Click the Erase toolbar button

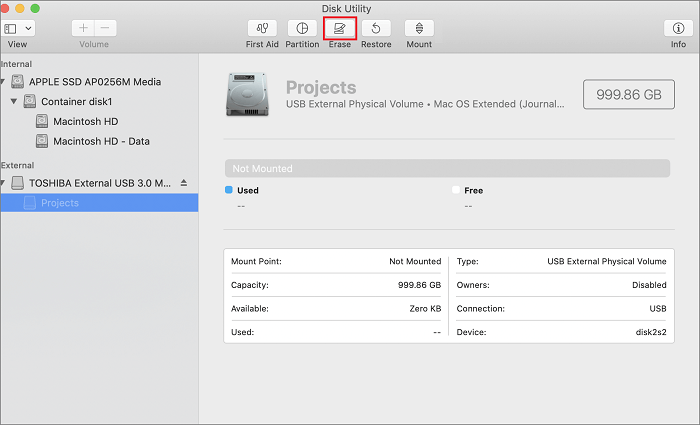(340, 29)
